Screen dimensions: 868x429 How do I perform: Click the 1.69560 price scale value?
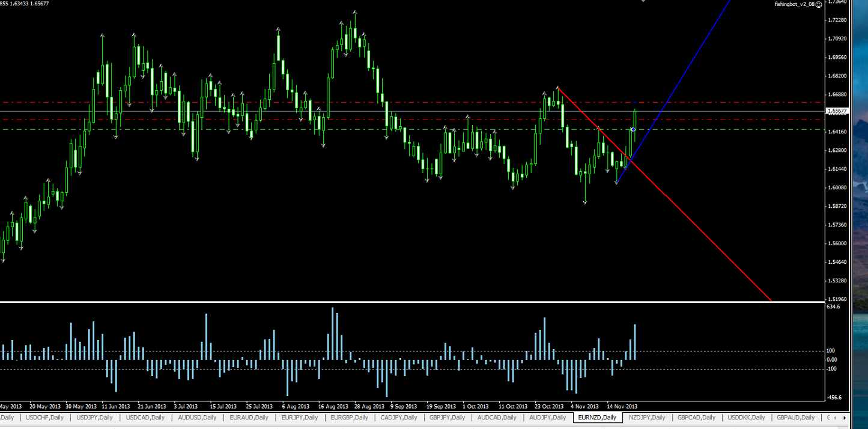(837, 57)
